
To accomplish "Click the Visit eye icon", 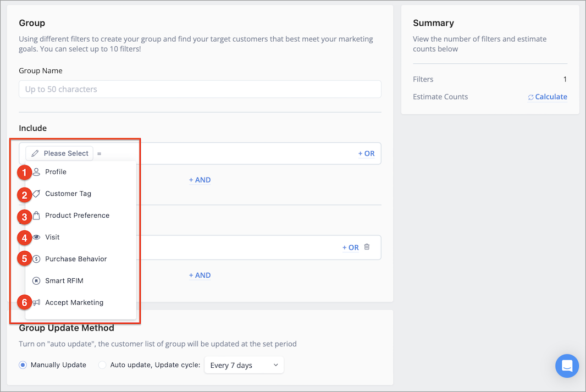I will pyautogui.click(x=36, y=237).
